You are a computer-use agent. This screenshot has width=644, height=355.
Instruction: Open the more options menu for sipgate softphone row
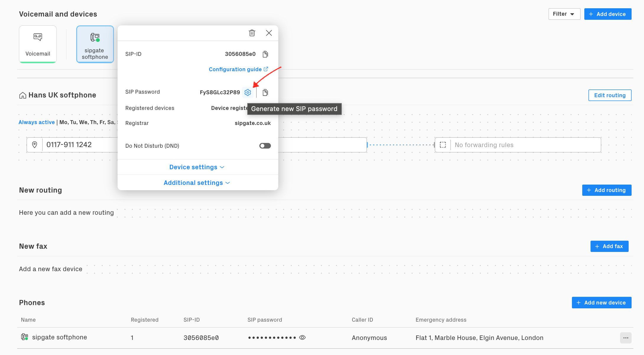pyautogui.click(x=626, y=338)
